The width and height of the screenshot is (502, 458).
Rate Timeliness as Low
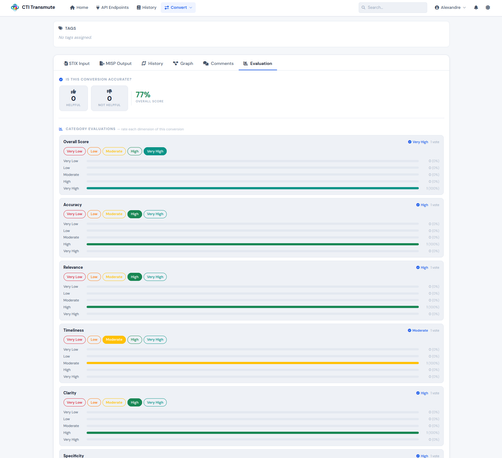point(94,340)
